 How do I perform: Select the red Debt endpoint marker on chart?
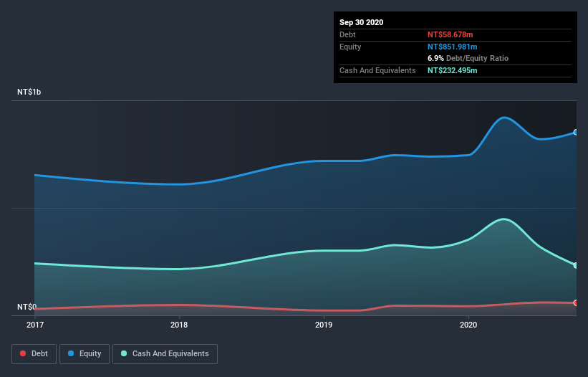576,302
